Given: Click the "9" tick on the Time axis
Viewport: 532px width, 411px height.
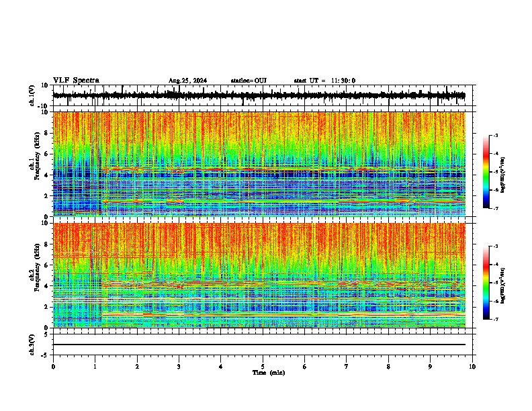Looking at the screenshot, I should 430,367.
